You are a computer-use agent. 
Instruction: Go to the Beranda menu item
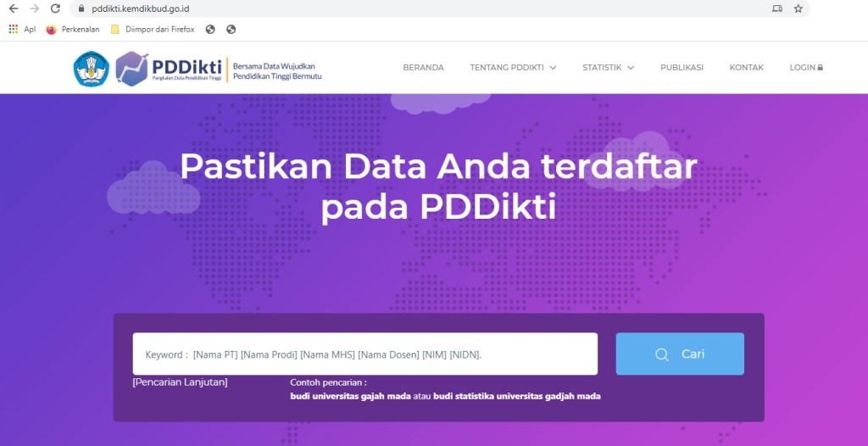423,68
